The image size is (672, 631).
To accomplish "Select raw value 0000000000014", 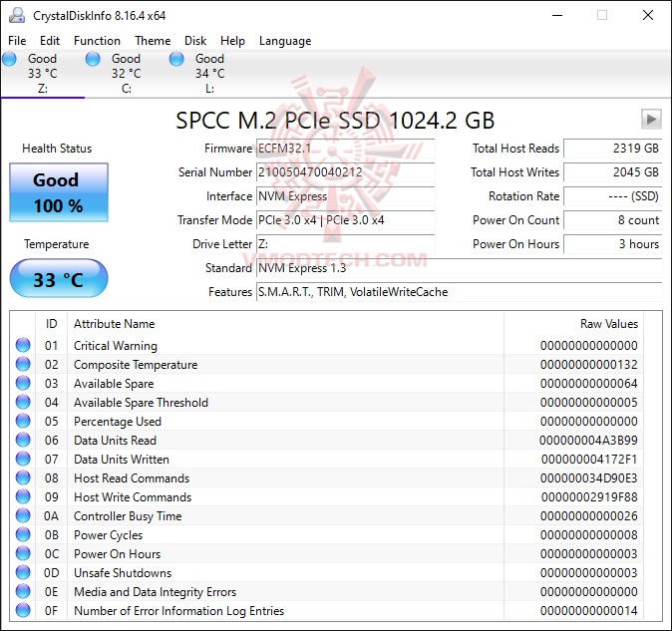I will tap(589, 610).
